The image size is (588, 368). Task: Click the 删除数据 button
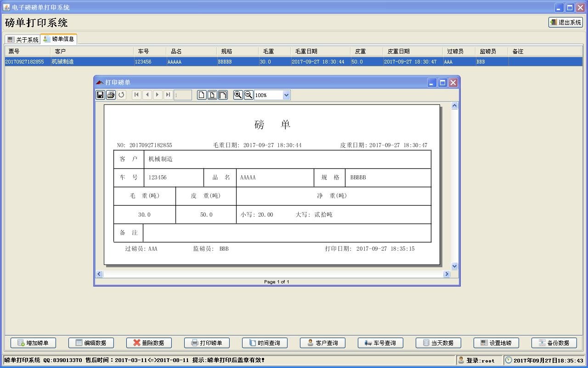[149, 343]
